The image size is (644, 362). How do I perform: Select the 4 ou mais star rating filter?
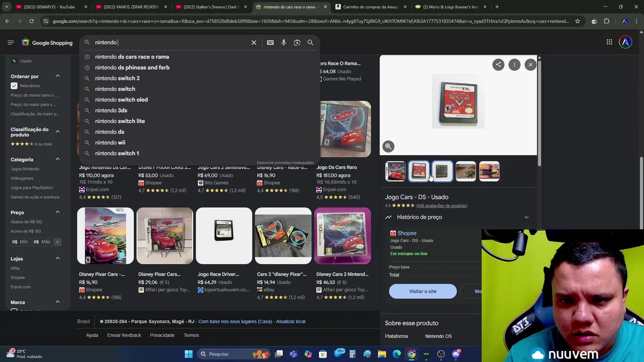[x=31, y=144]
